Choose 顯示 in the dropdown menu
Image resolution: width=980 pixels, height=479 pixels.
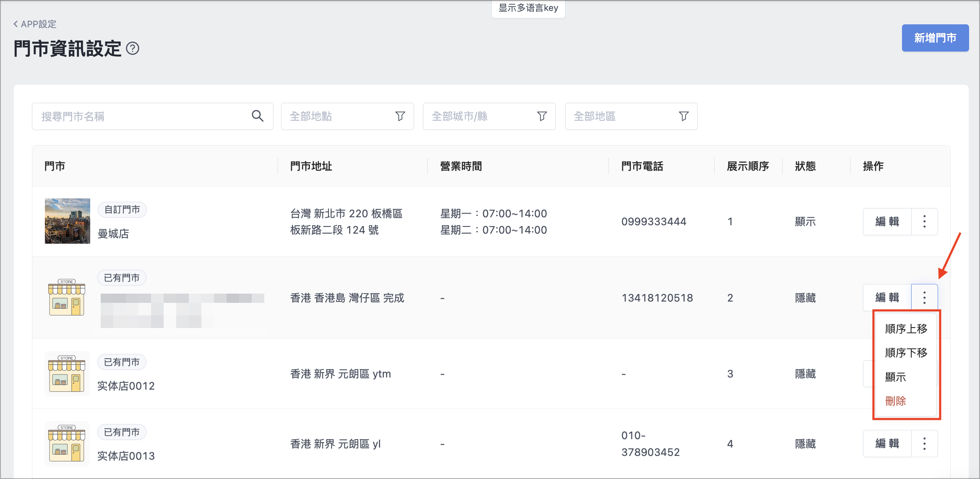pos(906,377)
